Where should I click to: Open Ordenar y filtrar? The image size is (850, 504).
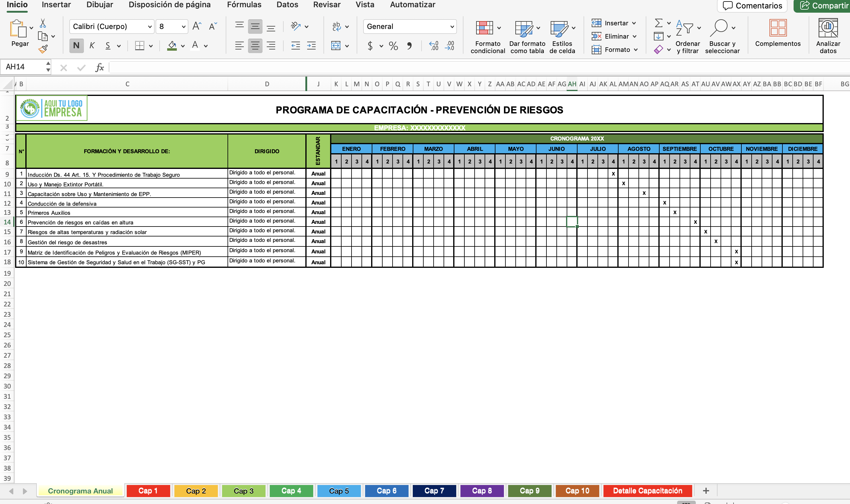(x=688, y=36)
